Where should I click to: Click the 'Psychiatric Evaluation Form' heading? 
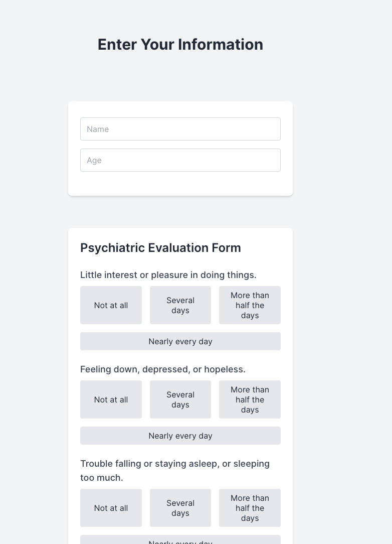click(160, 248)
